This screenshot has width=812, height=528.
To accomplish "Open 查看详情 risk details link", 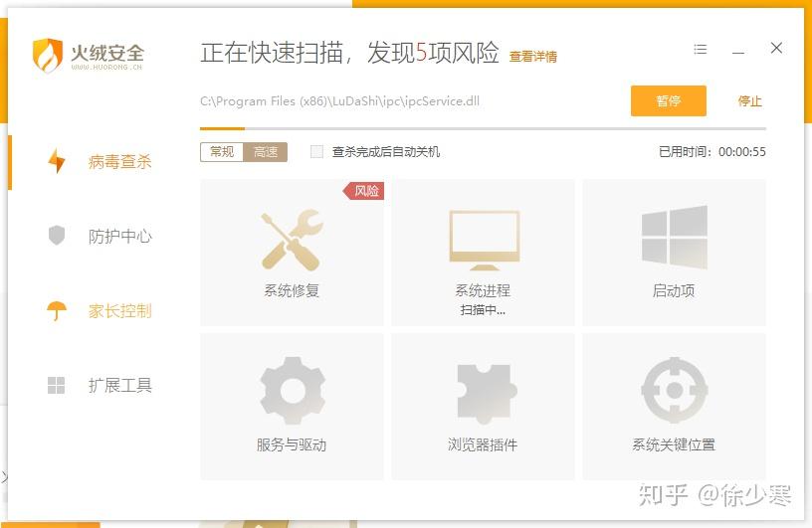I will click(533, 57).
